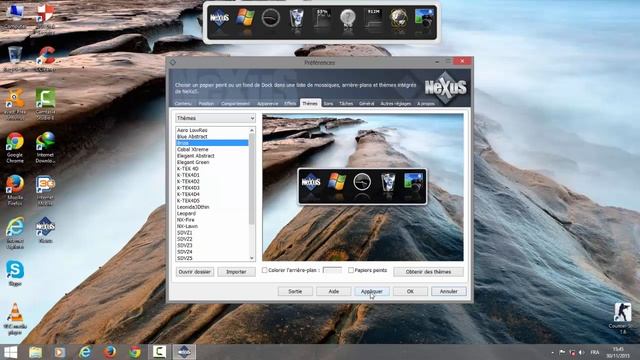
Task: Click the light bulb icon in the dock
Action: click(348, 19)
